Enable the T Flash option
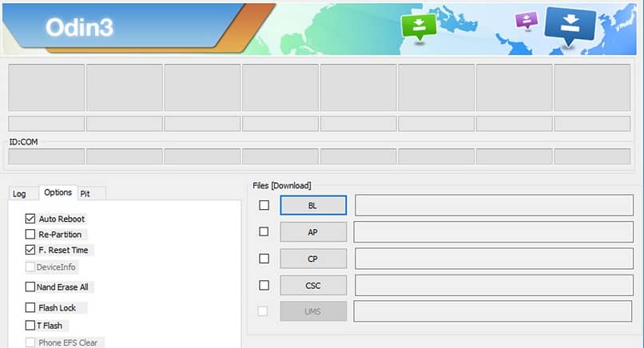The height and width of the screenshot is (348, 644). pyautogui.click(x=30, y=326)
